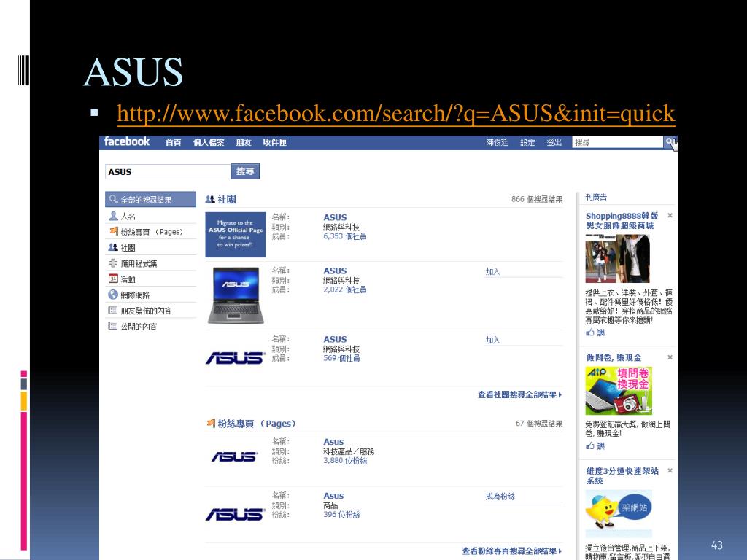Select the 網際網路 globe icon
The width and height of the screenshot is (747, 560).
113,295
